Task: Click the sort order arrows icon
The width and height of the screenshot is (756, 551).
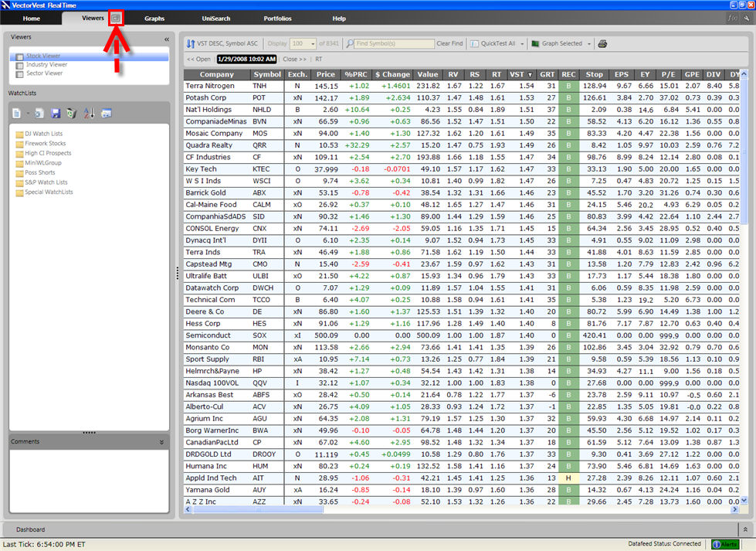Action: tap(191, 44)
